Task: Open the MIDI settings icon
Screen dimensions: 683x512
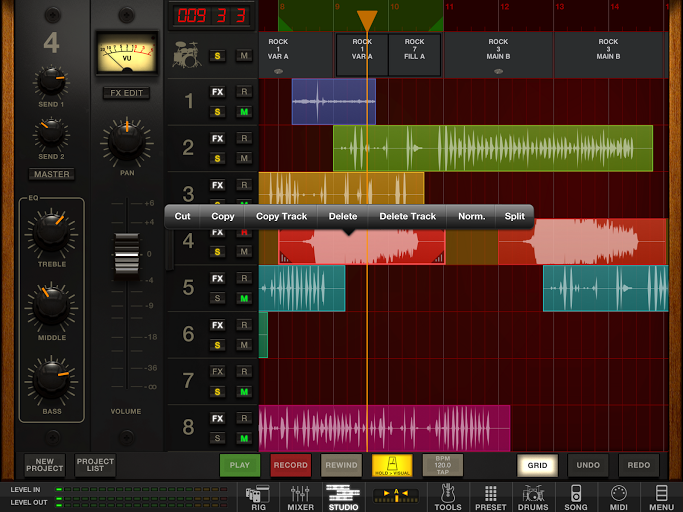Action: (x=619, y=496)
